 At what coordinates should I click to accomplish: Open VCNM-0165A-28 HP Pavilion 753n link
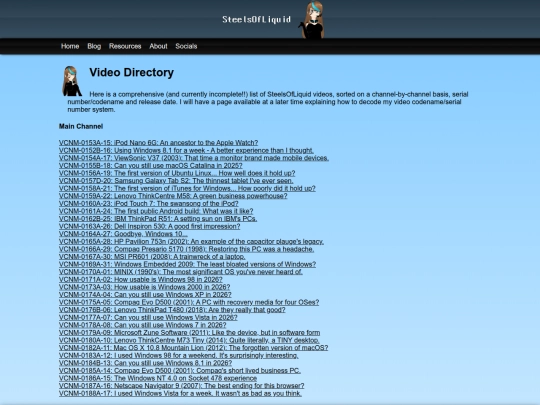[x=191, y=241]
